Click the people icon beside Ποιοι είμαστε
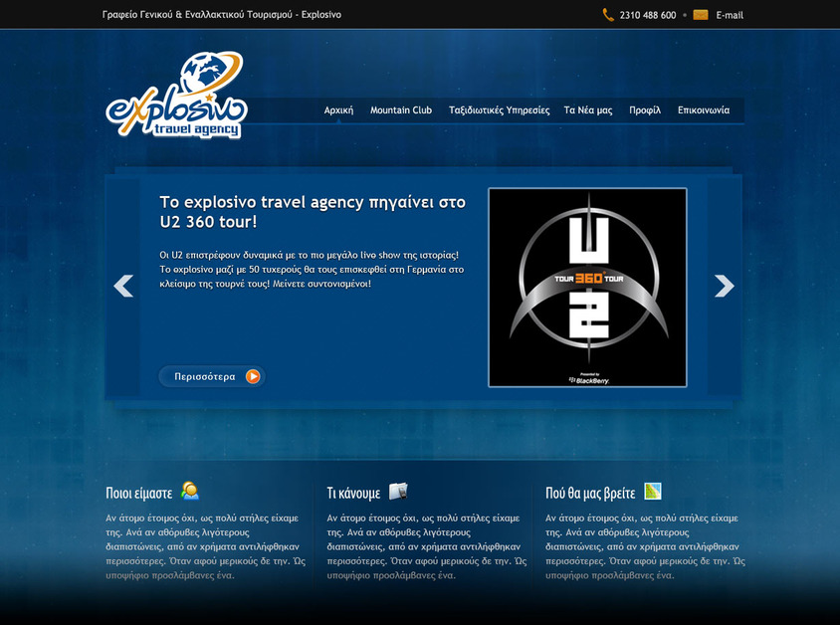 coord(190,491)
